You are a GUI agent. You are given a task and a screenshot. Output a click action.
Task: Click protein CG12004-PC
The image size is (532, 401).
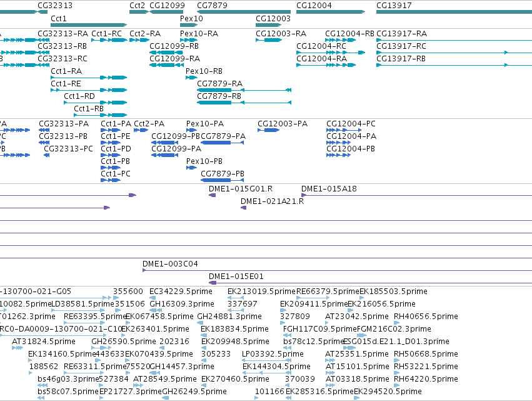click(351, 124)
